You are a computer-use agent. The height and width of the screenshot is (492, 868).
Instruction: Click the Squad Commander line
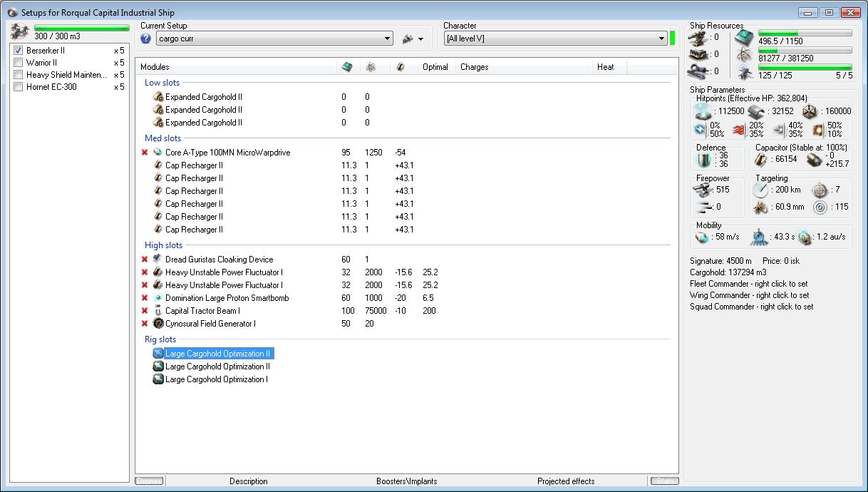tap(752, 307)
